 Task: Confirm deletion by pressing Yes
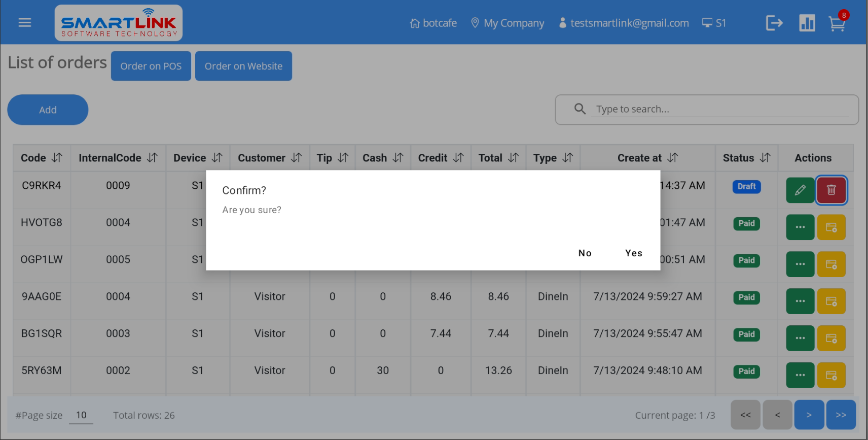pyautogui.click(x=633, y=253)
